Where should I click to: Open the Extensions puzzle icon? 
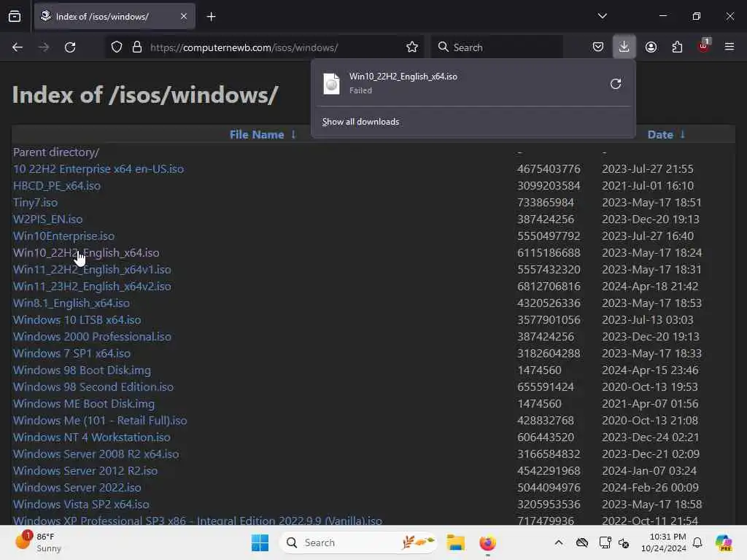[677, 47]
